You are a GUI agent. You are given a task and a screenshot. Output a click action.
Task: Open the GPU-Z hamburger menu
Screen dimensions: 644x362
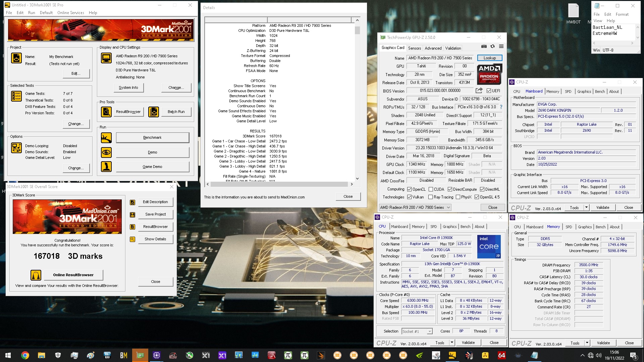501,46
